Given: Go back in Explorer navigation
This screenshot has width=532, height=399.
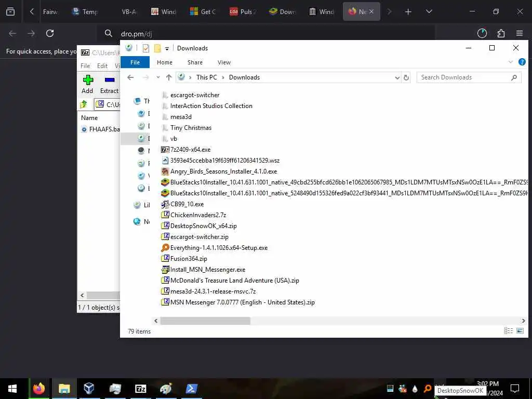Looking at the screenshot, I should (x=130, y=78).
